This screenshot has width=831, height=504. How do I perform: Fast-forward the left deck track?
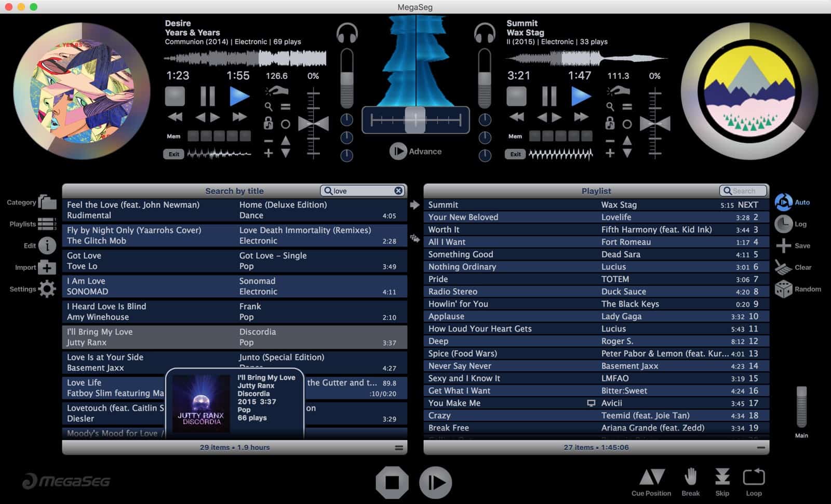click(x=239, y=117)
